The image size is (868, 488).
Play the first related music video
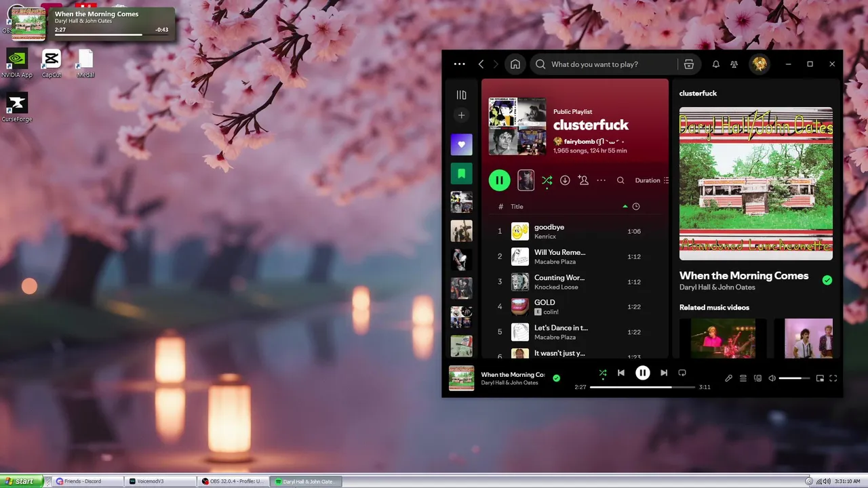(723, 338)
